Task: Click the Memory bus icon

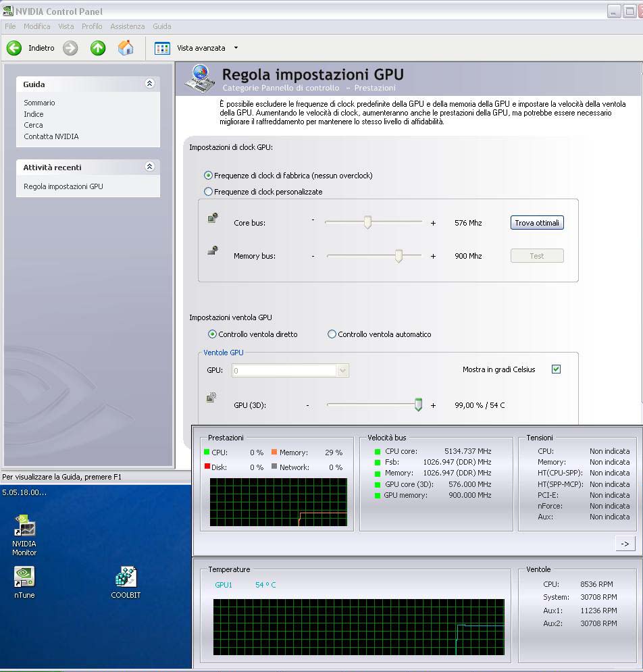Action: (213, 251)
